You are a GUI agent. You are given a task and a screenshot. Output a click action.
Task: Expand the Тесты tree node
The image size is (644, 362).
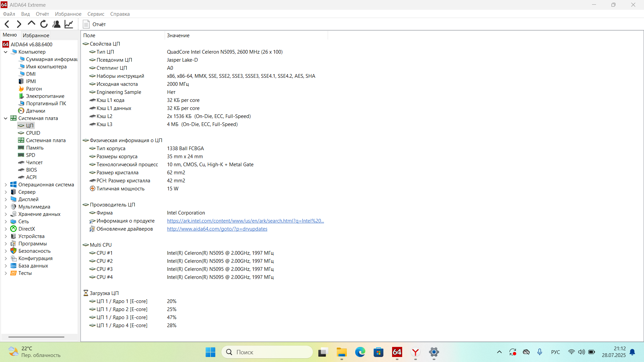[6, 273]
